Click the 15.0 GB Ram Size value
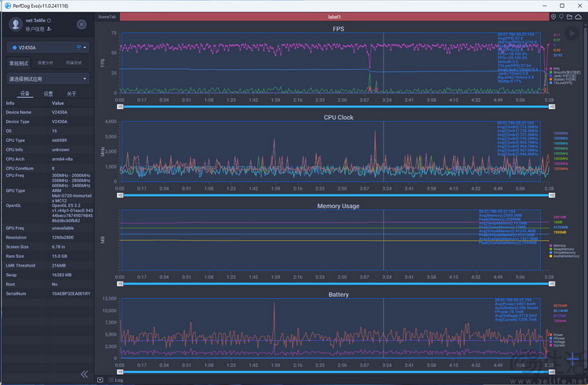588x385 pixels. point(60,256)
